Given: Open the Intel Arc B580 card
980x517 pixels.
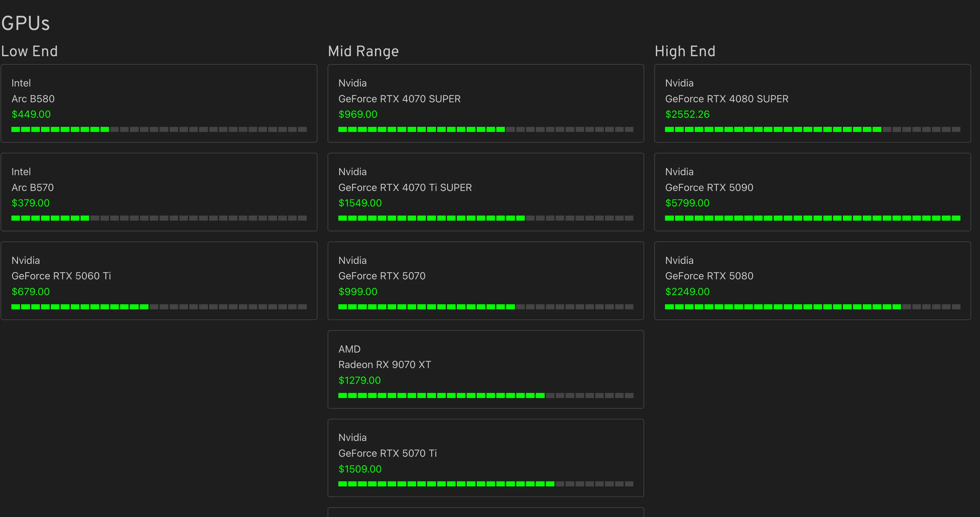Looking at the screenshot, I should 159,103.
